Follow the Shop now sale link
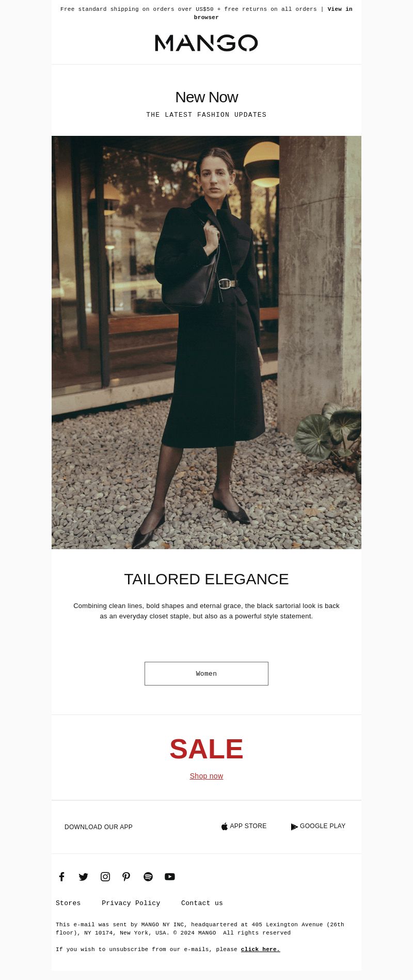The image size is (413, 980). [206, 776]
